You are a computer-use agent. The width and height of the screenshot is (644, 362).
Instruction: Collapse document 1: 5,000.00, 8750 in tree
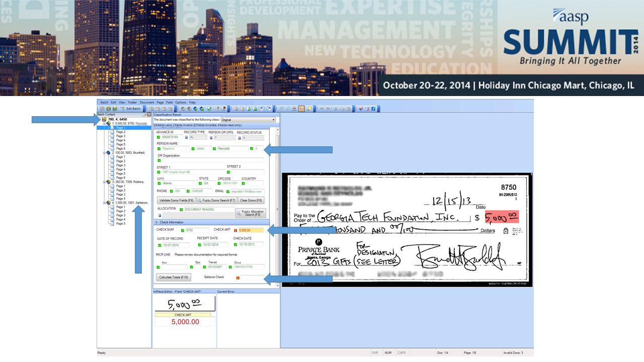(x=104, y=123)
